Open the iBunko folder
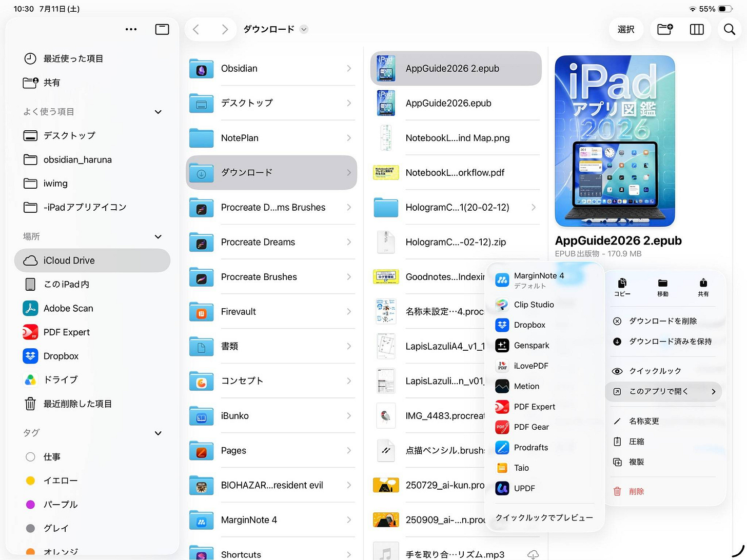 coord(271,416)
